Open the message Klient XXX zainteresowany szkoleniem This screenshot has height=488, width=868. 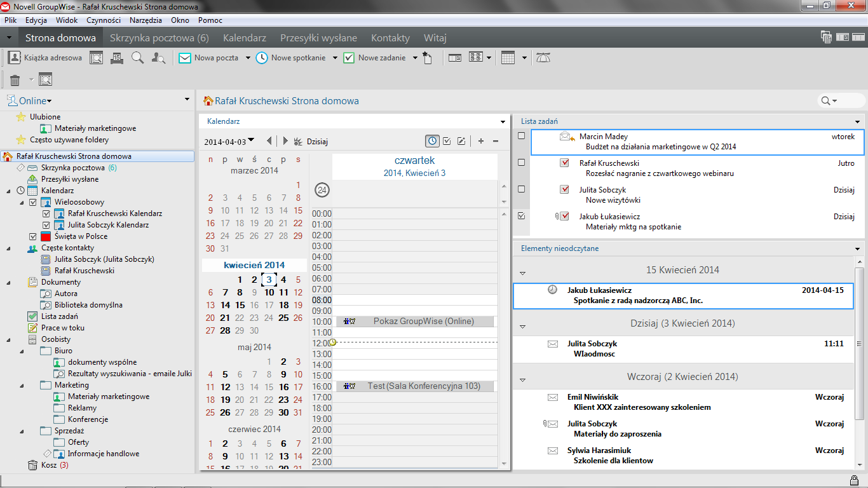coord(642,407)
